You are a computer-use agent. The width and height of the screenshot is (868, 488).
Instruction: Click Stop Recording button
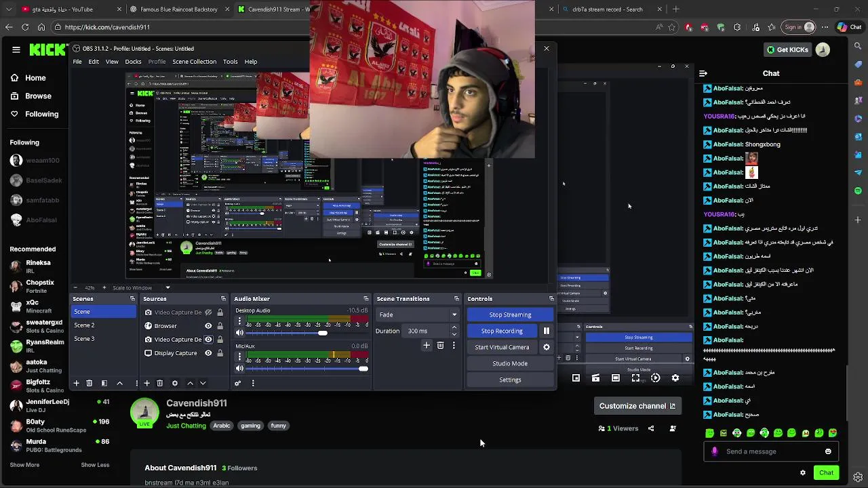coord(502,331)
